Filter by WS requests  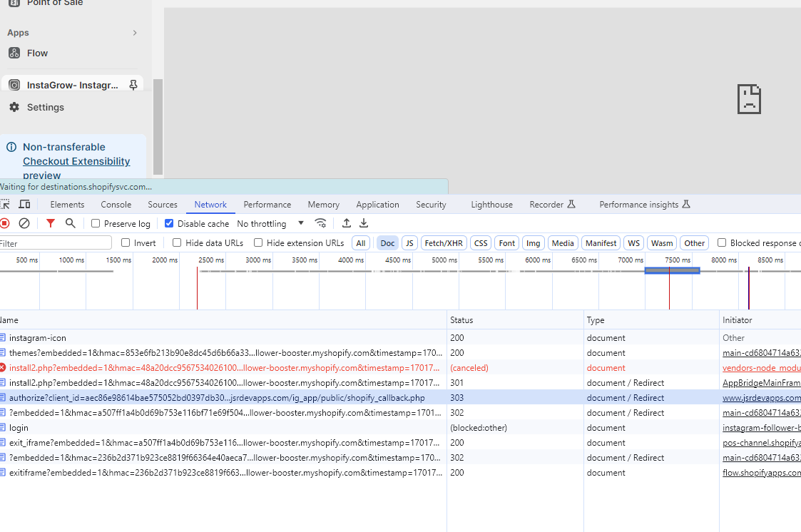[633, 243]
